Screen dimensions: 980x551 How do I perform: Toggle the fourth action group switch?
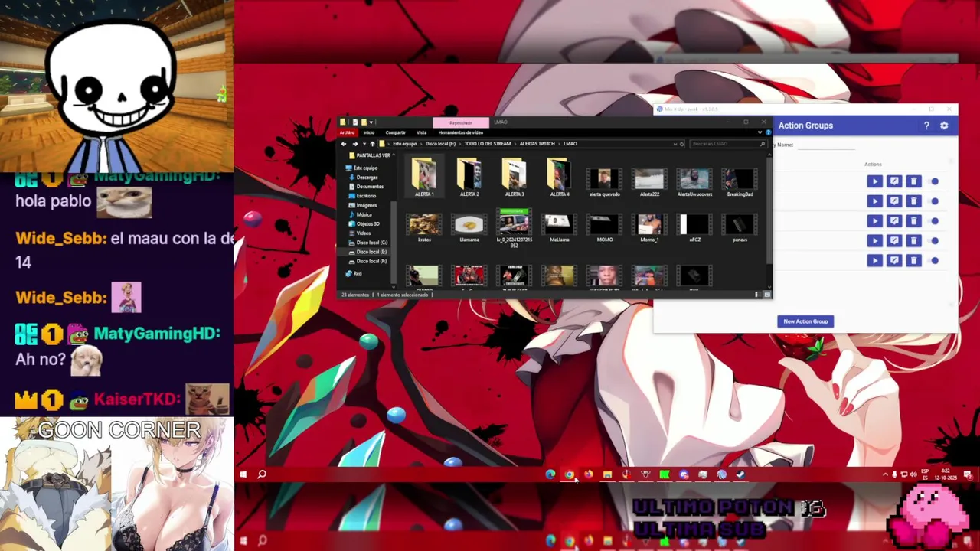tap(935, 241)
